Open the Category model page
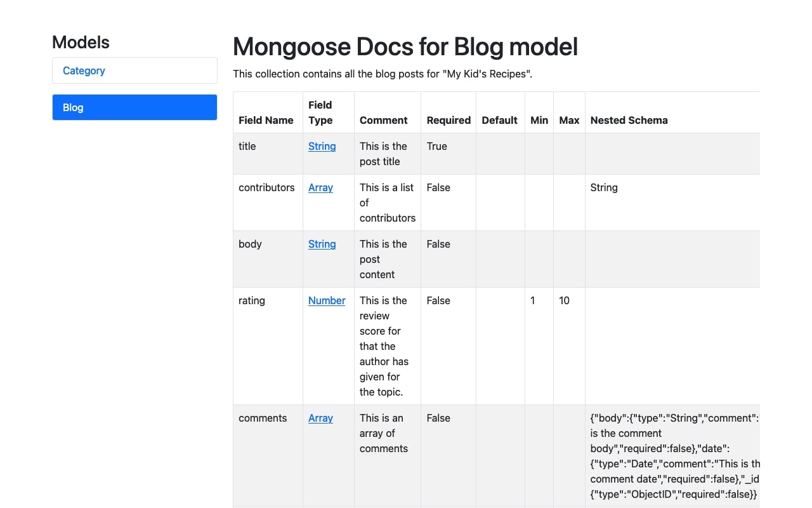812x508 pixels. pos(83,70)
